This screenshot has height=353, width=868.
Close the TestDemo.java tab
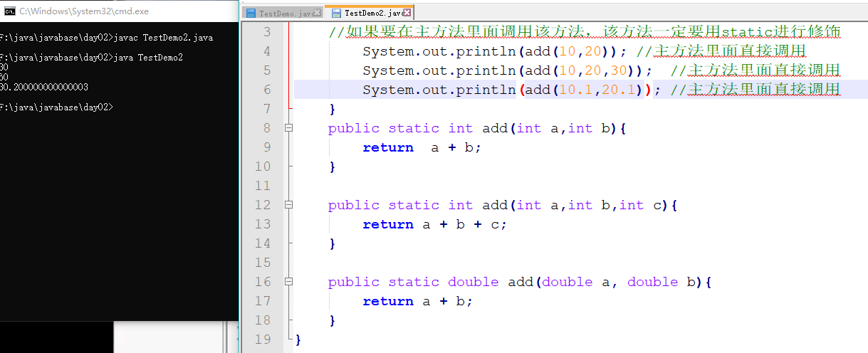[319, 13]
